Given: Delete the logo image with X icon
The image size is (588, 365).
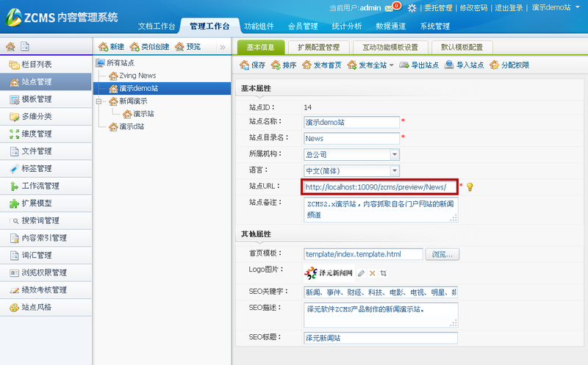Looking at the screenshot, I should click(372, 273).
